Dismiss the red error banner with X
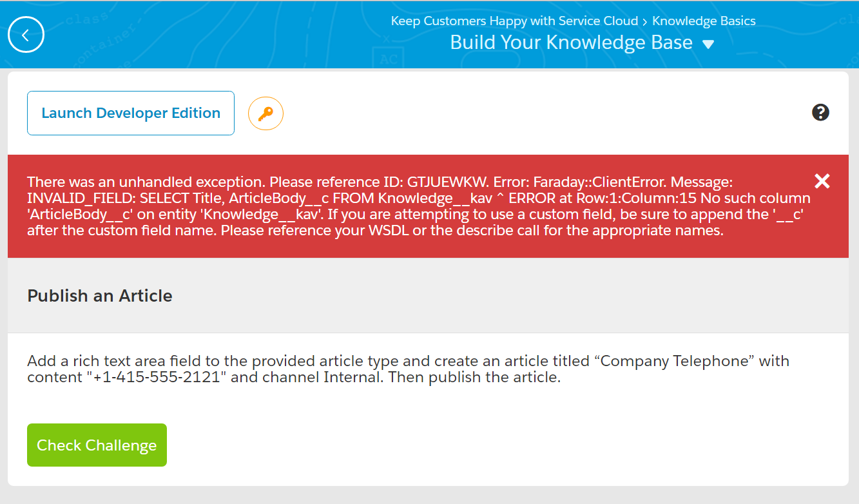Viewport: 859px width, 504px height. coord(822,181)
